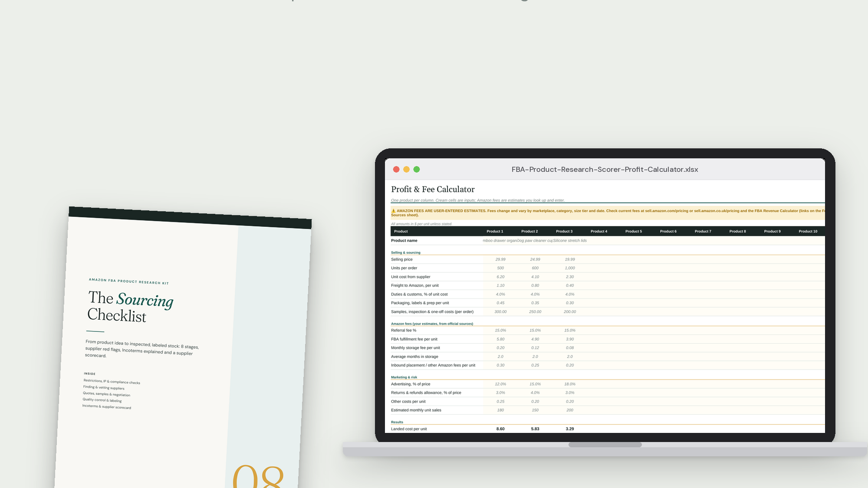This screenshot has height=488, width=868.
Task: Select the 'Product 5' column header
Action: point(634,232)
